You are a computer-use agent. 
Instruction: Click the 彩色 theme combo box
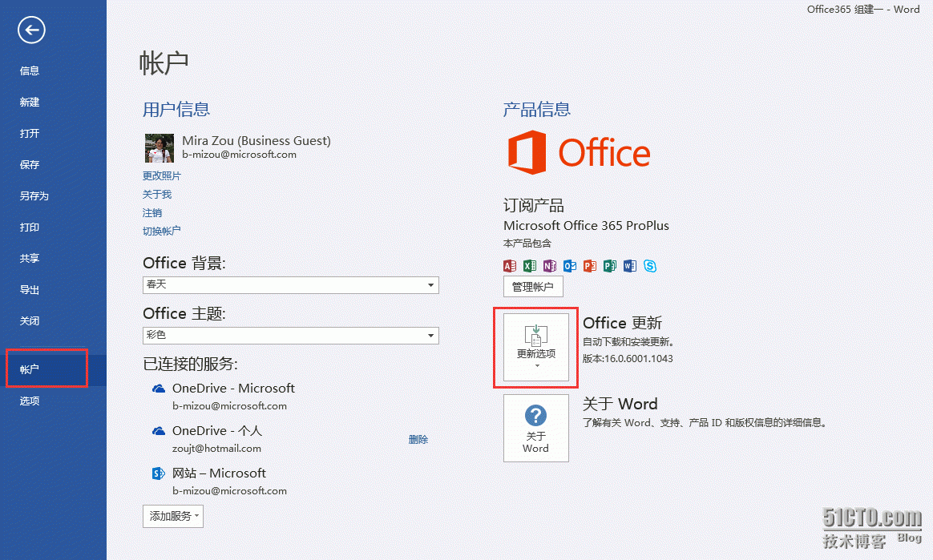[x=291, y=336]
